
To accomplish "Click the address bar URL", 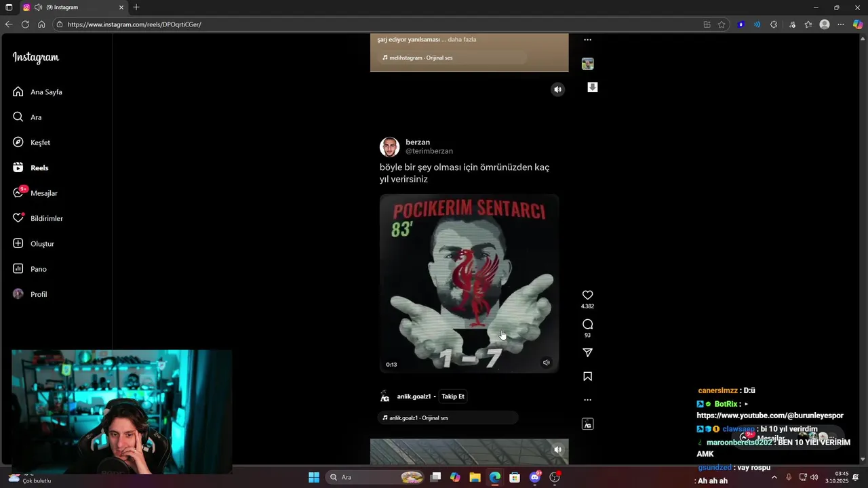I will click(x=134, y=24).
